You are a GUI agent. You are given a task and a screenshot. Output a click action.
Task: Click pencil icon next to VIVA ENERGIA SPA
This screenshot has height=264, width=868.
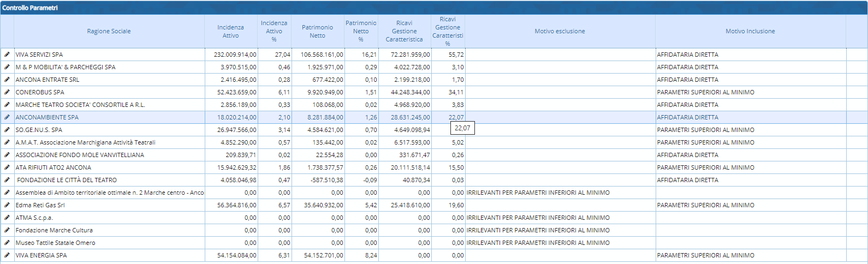[x=7, y=255]
